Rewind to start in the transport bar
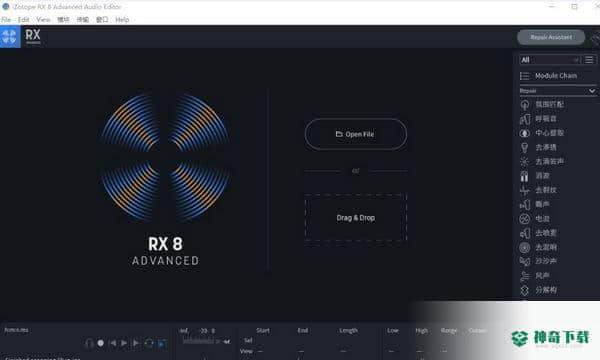The image size is (600, 360). pyautogui.click(x=113, y=343)
